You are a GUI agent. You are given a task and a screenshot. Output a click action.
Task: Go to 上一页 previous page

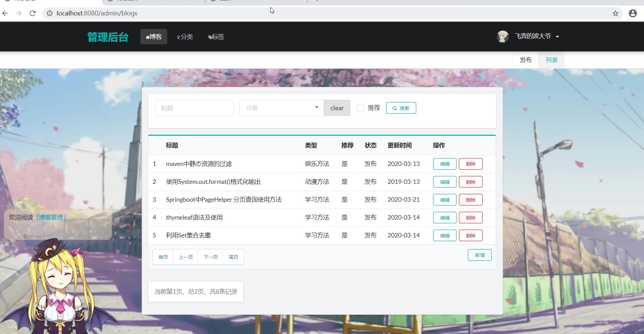[186, 257]
